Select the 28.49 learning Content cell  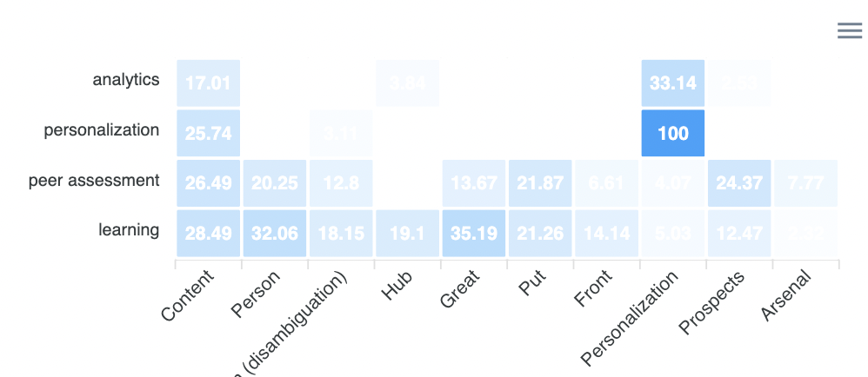[x=208, y=233]
